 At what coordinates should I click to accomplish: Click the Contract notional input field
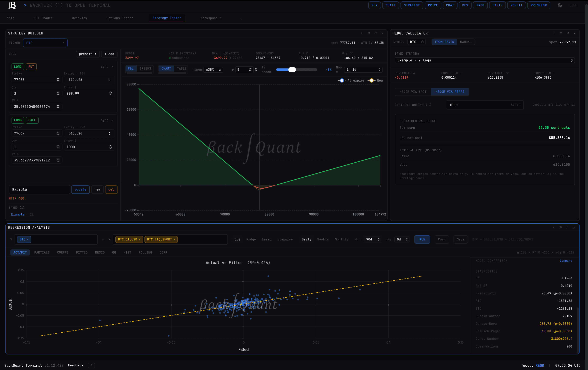pyautogui.click(x=484, y=105)
